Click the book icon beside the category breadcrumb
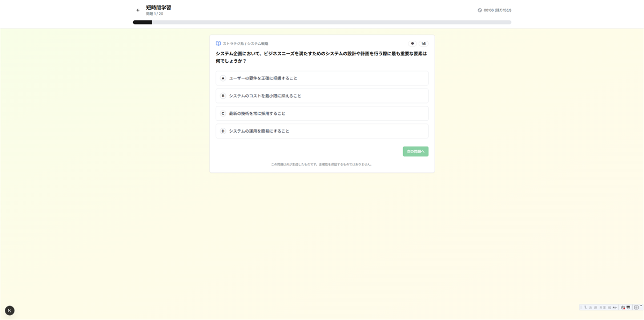 point(217,43)
